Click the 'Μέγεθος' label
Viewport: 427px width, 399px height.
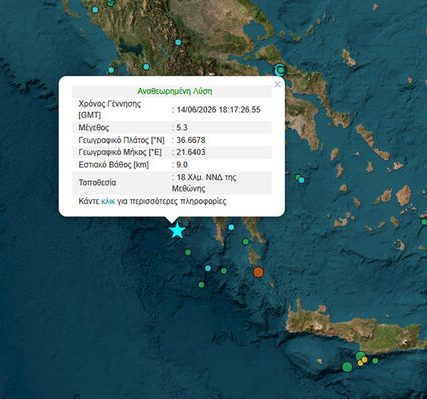click(94, 128)
